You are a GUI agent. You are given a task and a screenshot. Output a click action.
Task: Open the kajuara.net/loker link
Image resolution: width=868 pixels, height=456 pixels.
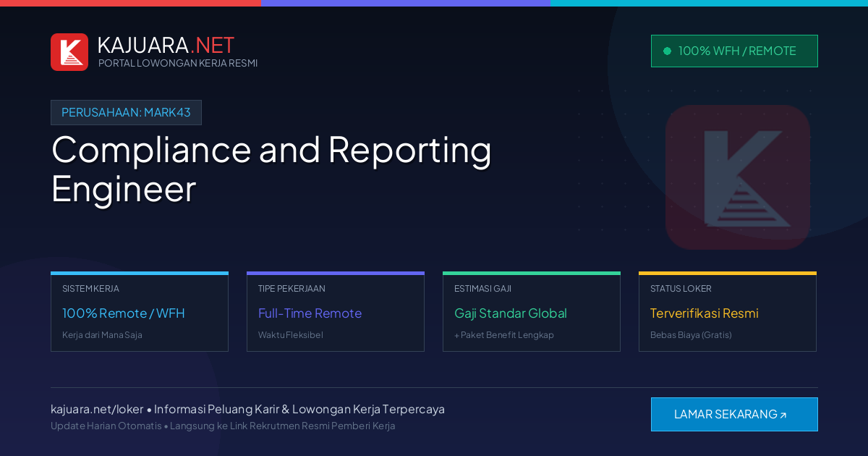(97, 409)
